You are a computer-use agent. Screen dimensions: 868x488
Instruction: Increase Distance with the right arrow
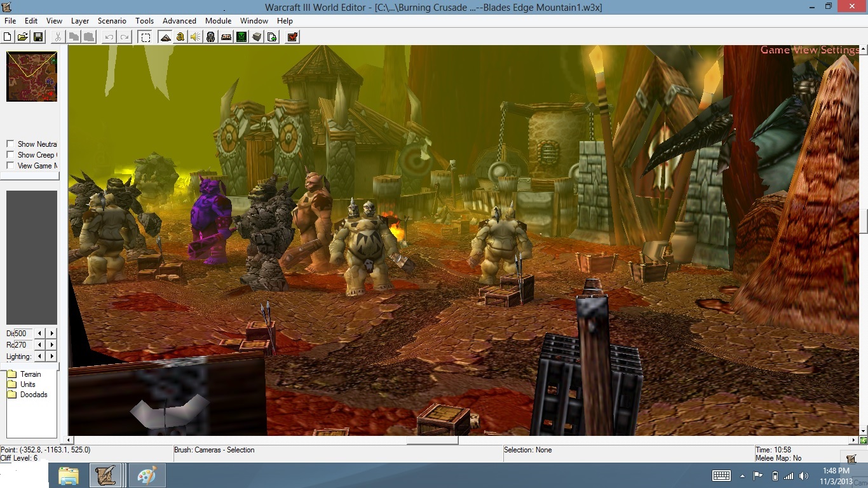pos(51,334)
